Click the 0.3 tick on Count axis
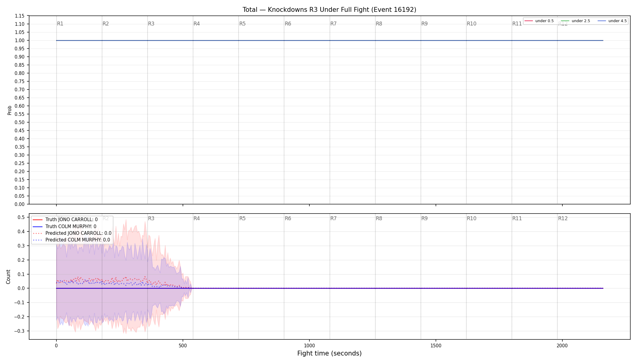The height and width of the screenshot is (364, 637). [21, 246]
